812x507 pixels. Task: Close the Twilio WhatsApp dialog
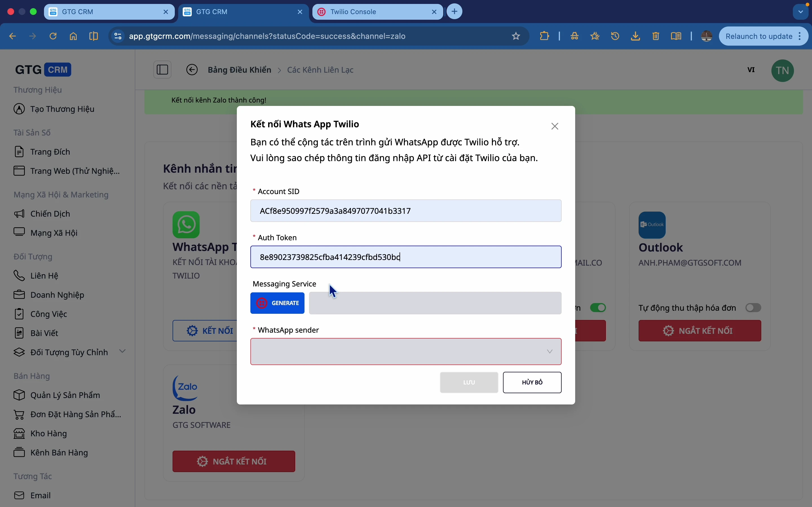[x=555, y=126]
